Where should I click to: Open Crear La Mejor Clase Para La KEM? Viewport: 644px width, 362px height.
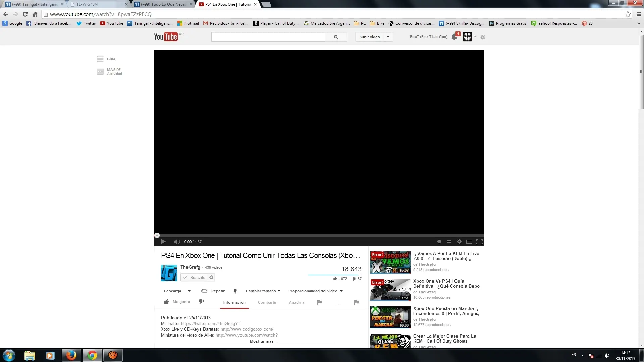click(x=444, y=339)
